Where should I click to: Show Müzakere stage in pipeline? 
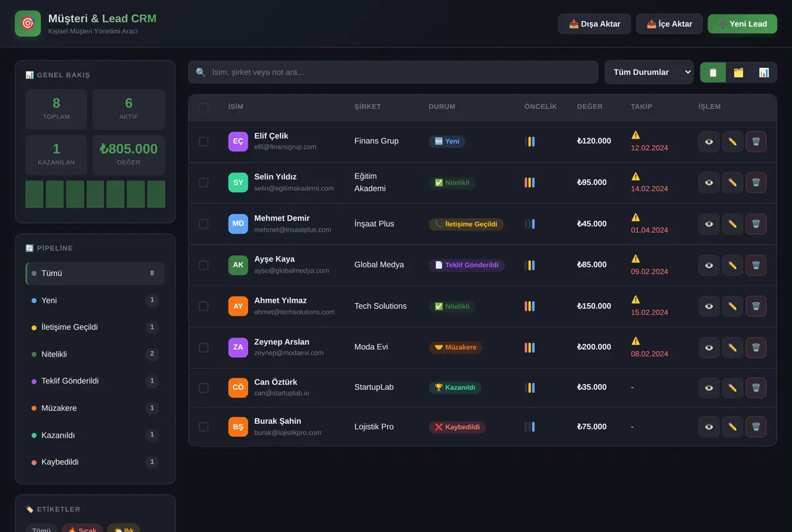95,408
